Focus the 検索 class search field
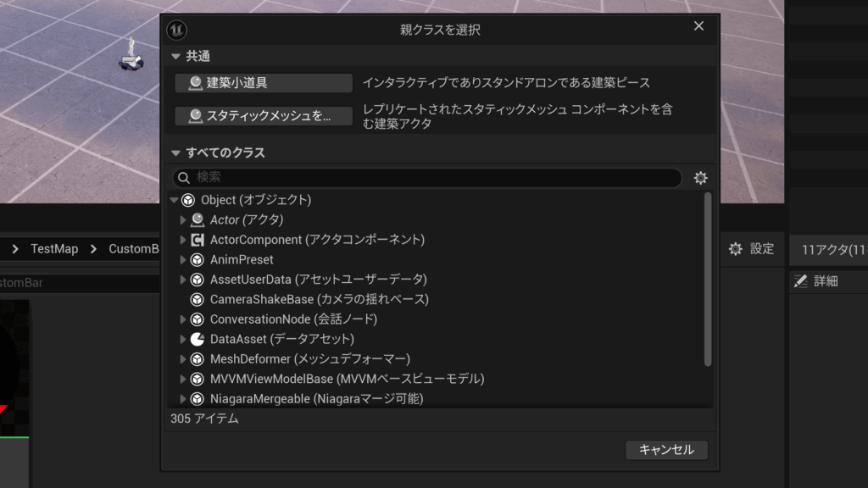The height and width of the screenshot is (488, 868). tap(427, 178)
